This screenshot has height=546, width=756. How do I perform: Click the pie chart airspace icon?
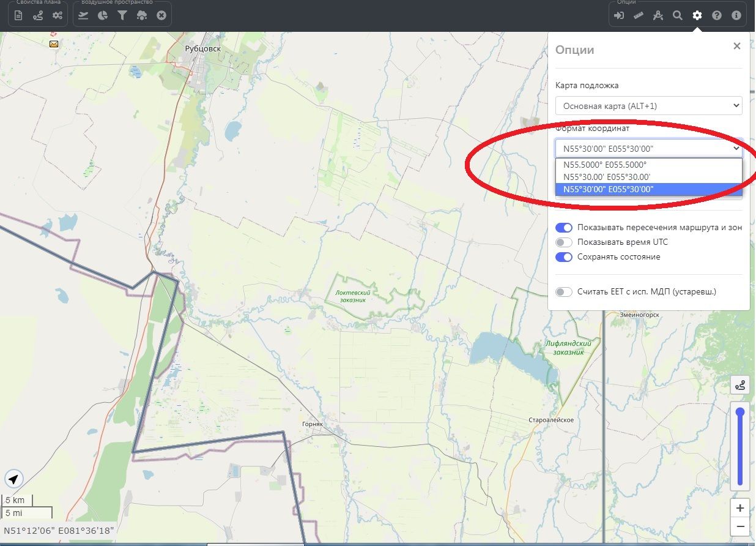point(103,15)
